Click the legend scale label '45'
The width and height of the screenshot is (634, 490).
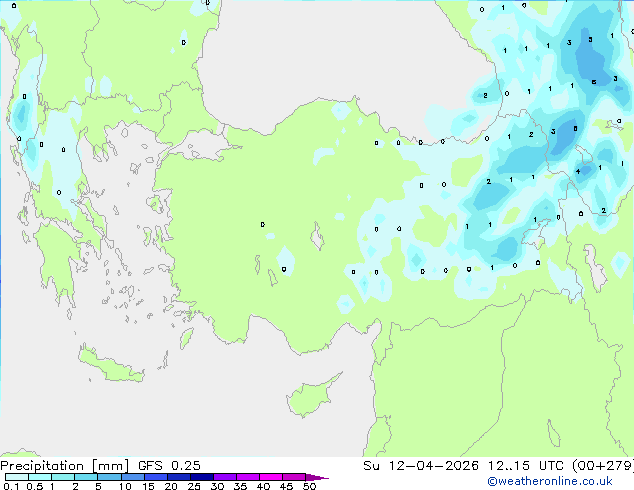286,486
